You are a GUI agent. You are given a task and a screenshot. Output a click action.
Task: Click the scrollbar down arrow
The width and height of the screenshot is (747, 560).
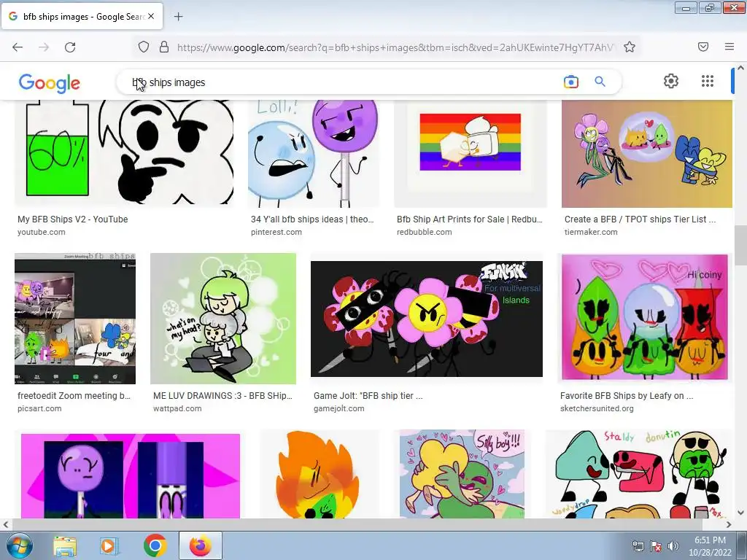click(x=741, y=513)
